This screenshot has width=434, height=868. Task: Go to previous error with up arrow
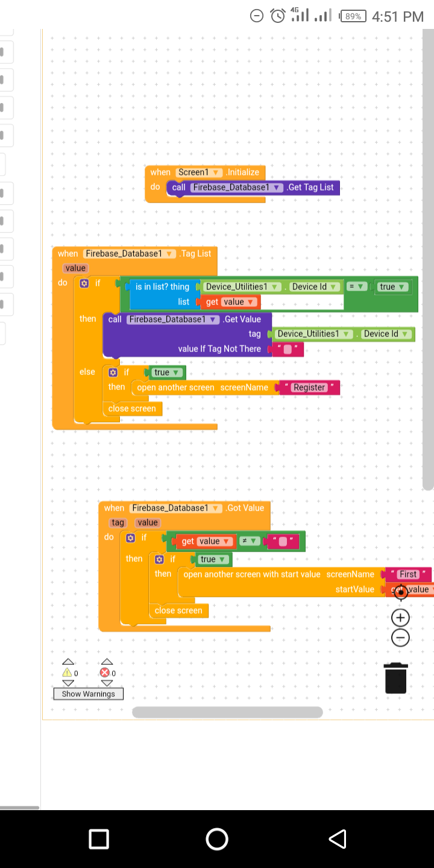point(107,661)
